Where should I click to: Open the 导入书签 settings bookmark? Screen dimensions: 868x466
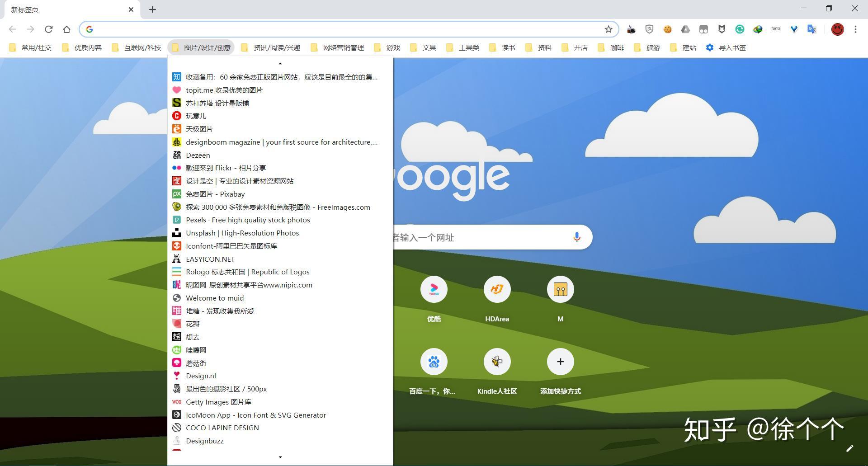726,47
